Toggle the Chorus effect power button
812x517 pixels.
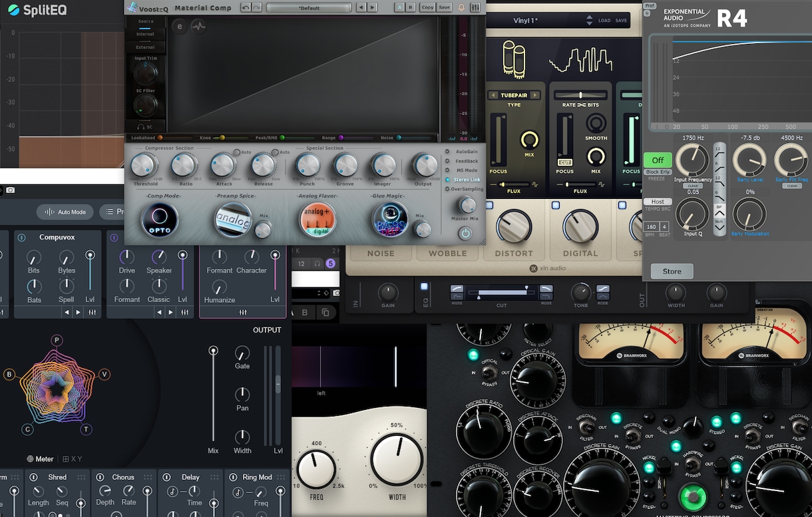(101, 477)
